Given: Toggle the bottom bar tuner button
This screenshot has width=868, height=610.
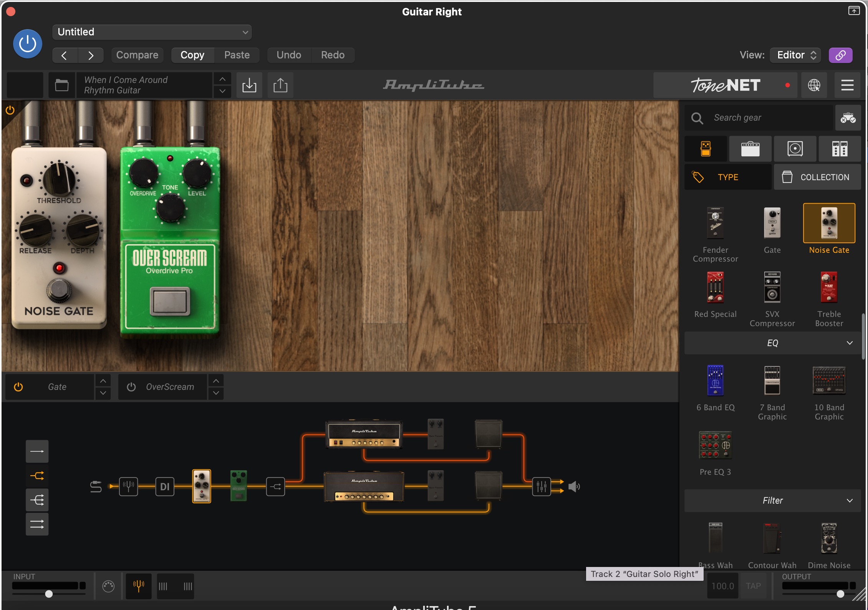Looking at the screenshot, I should 139,586.
